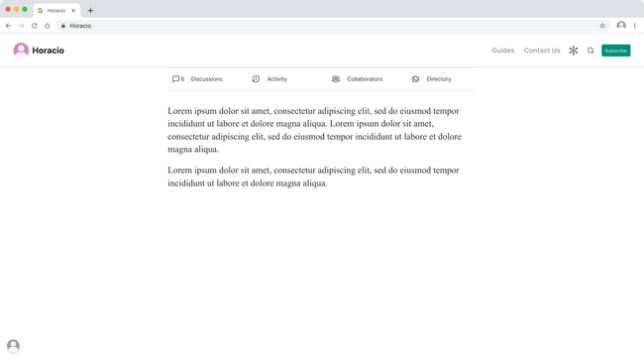Click the discussions speech bubble icon

tap(175, 79)
